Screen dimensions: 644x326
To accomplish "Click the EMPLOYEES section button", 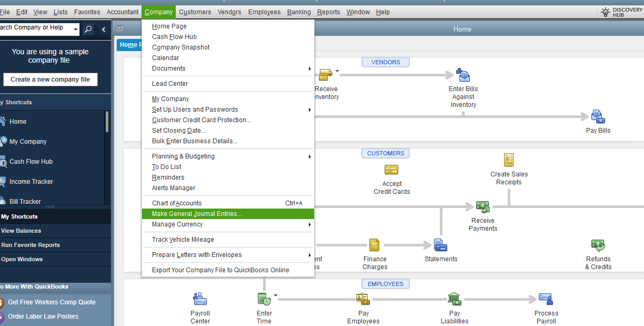I will tap(386, 284).
